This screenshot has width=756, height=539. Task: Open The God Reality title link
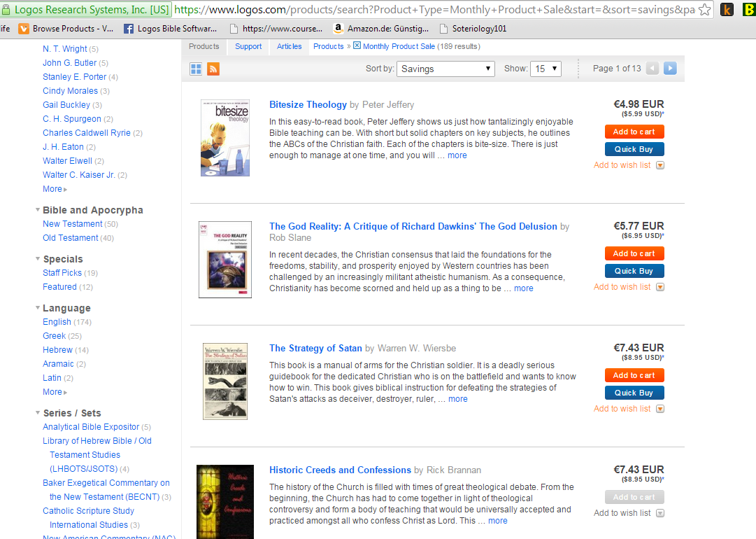coord(413,226)
